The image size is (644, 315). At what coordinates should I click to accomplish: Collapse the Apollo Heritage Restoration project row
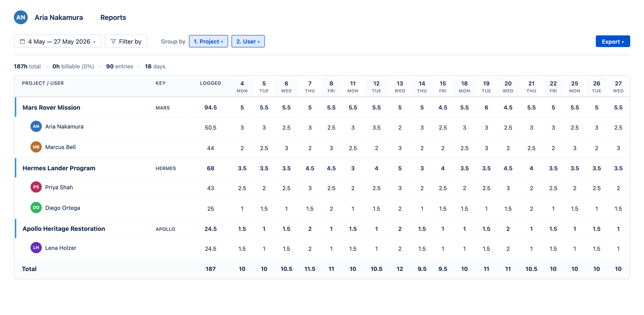click(64, 229)
